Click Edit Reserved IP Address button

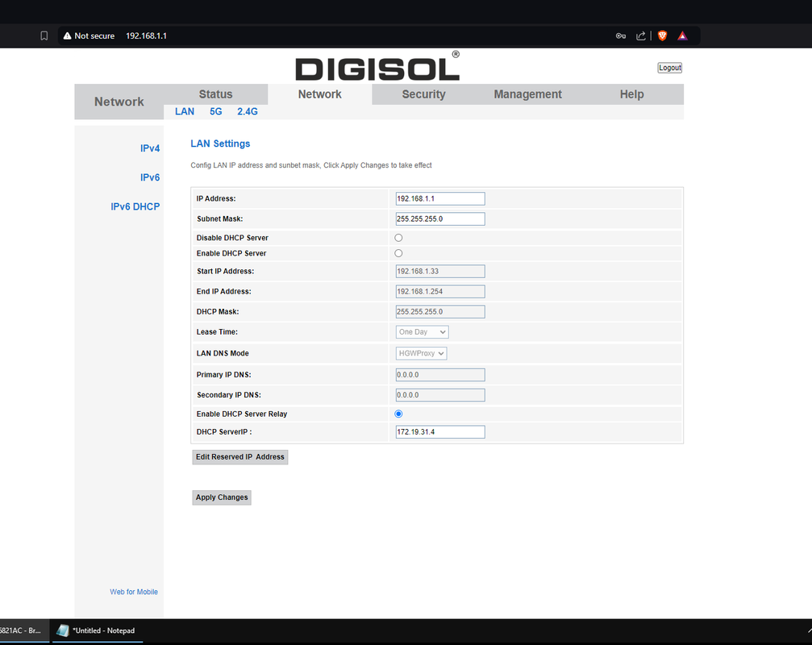[239, 457]
